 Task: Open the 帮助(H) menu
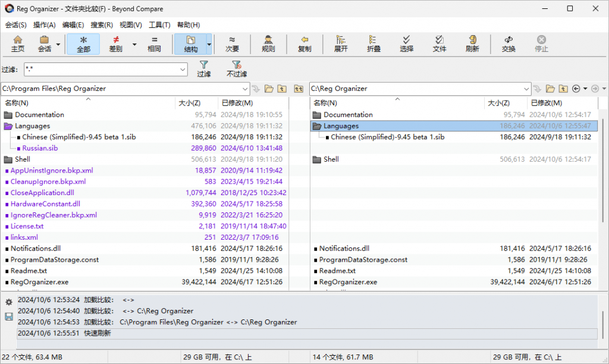(x=189, y=25)
